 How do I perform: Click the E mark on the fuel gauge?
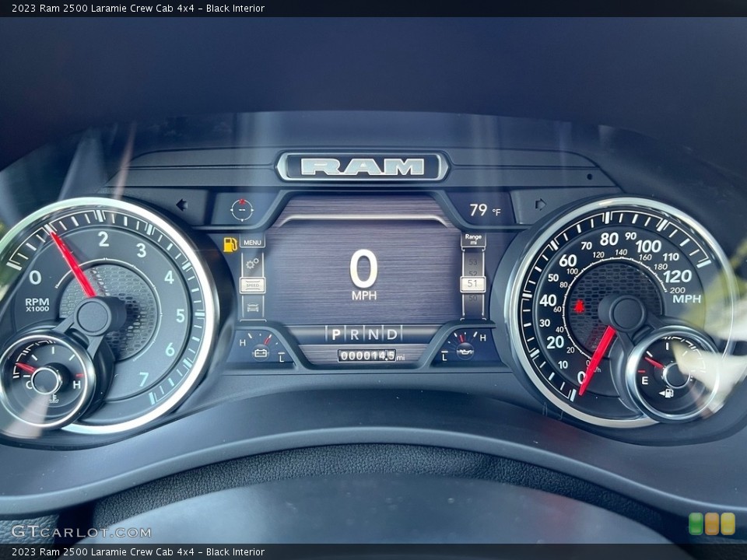click(645, 380)
